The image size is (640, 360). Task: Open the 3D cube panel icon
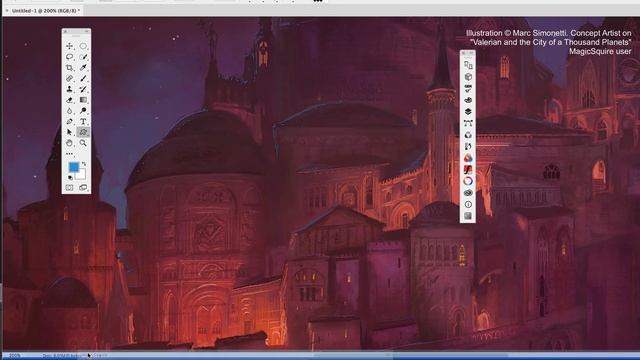point(468,77)
